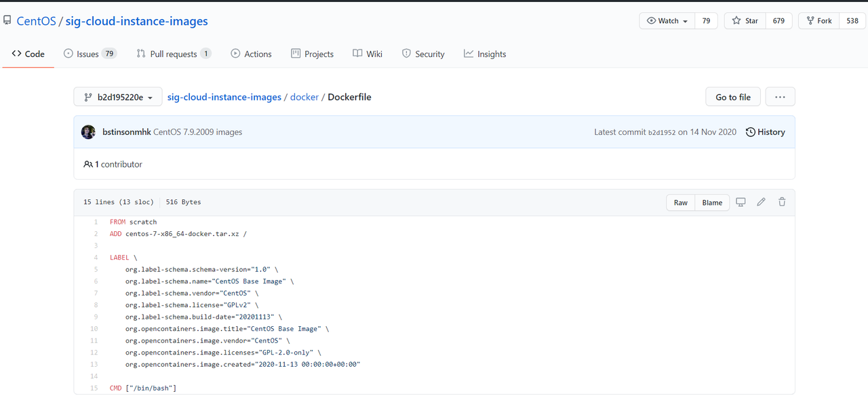
Task: Open the CentOS organization link
Action: click(x=36, y=21)
